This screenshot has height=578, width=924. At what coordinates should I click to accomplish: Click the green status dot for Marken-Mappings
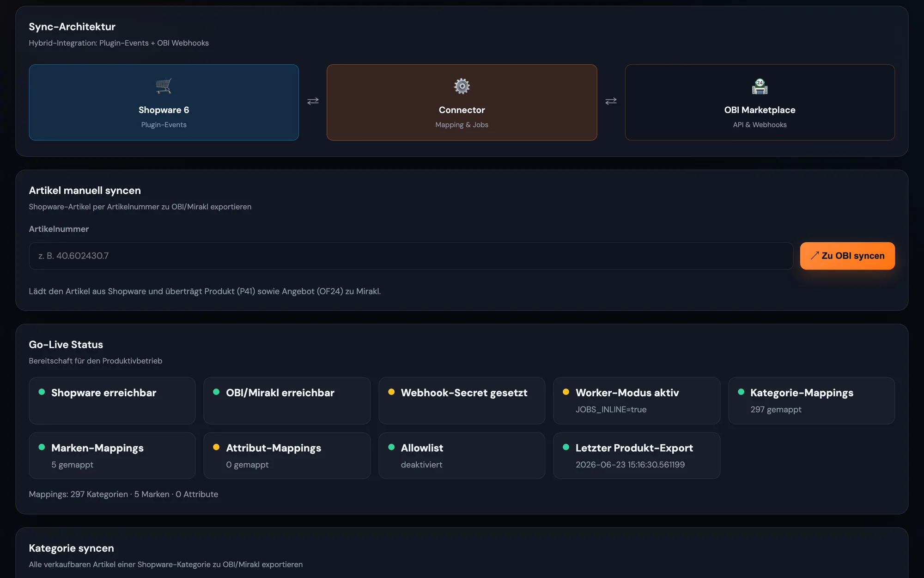click(42, 447)
